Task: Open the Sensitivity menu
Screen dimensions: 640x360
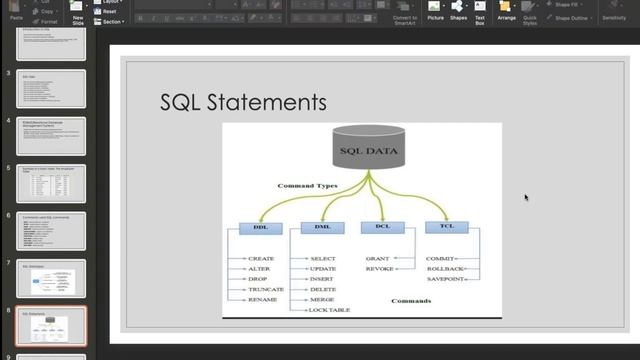Action: point(614,11)
